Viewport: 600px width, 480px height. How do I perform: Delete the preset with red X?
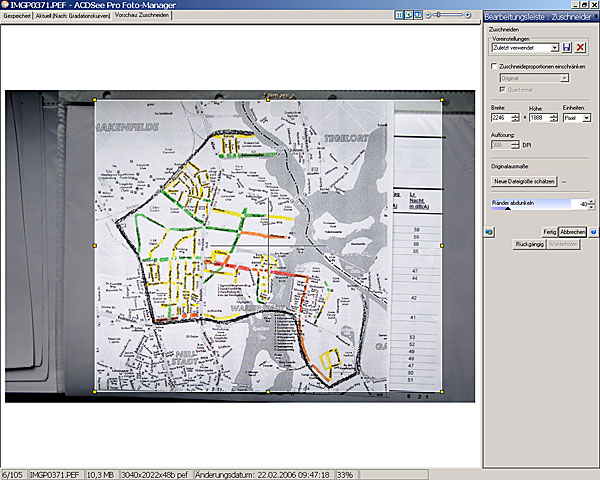[581, 48]
